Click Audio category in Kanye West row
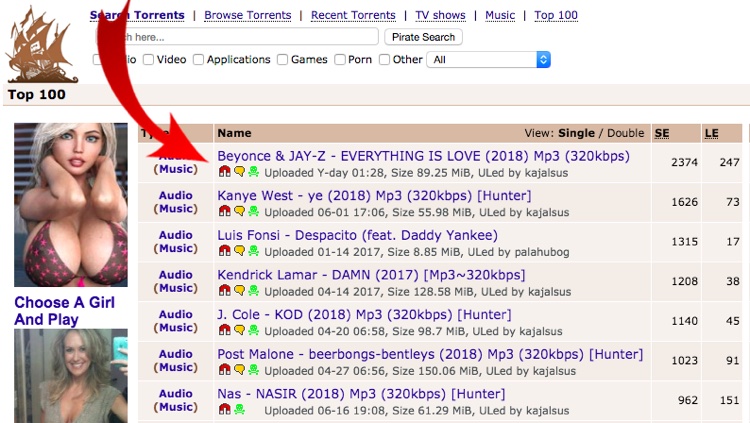The image size is (750, 423). click(x=176, y=195)
